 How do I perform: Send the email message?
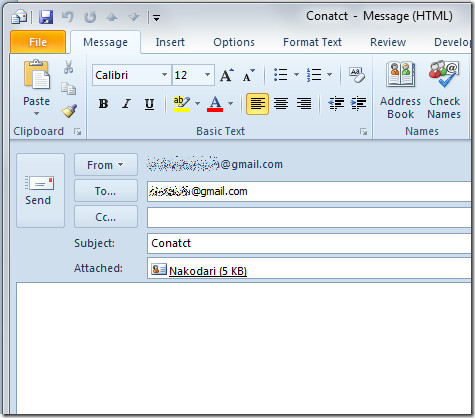pyautogui.click(x=40, y=190)
